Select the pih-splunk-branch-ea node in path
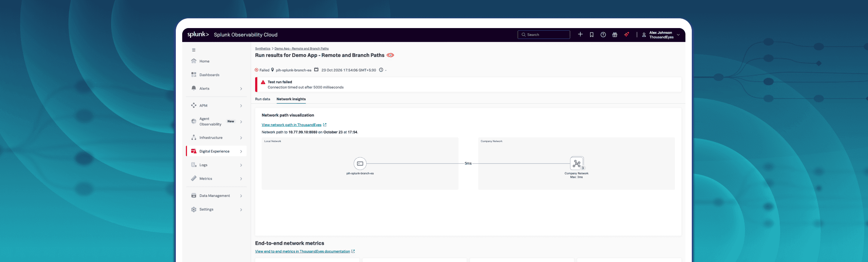 pyautogui.click(x=360, y=164)
